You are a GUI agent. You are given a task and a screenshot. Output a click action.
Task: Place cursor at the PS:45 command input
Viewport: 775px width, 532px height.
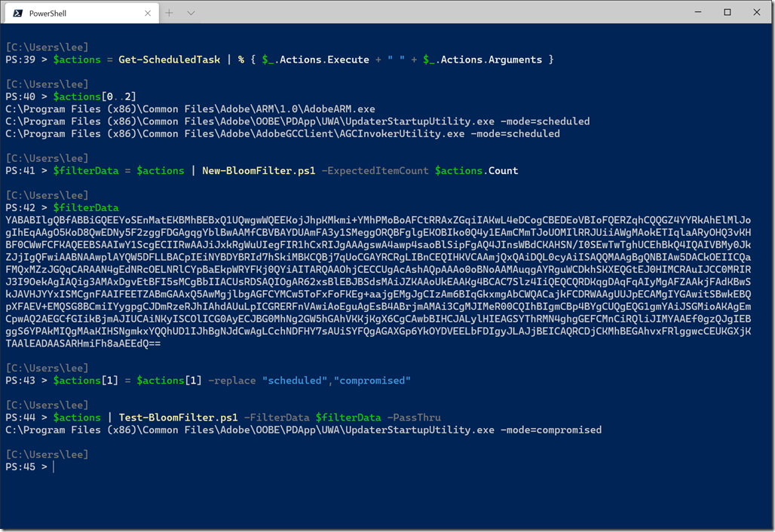[x=54, y=467]
